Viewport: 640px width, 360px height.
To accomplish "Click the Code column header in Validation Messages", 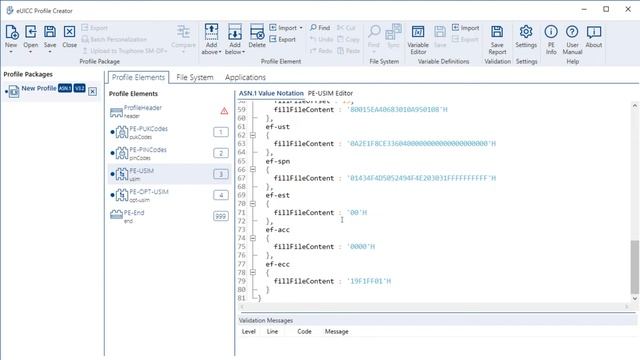I will [304, 331].
